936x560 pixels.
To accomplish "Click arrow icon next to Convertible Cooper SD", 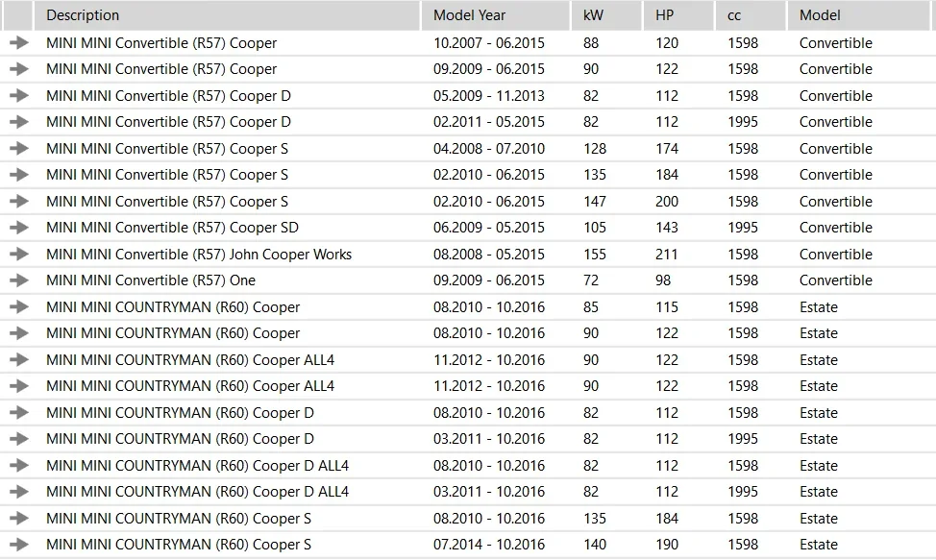I will 19,228.
